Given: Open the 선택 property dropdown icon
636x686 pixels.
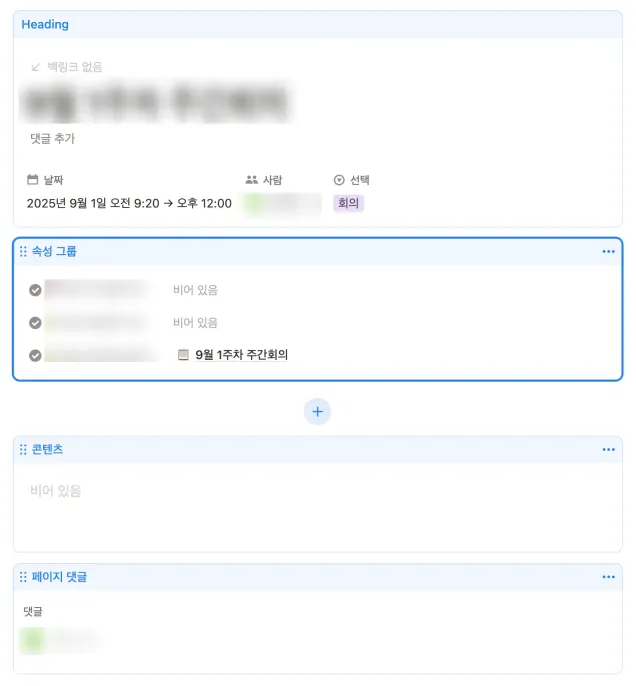Looking at the screenshot, I should coord(339,180).
